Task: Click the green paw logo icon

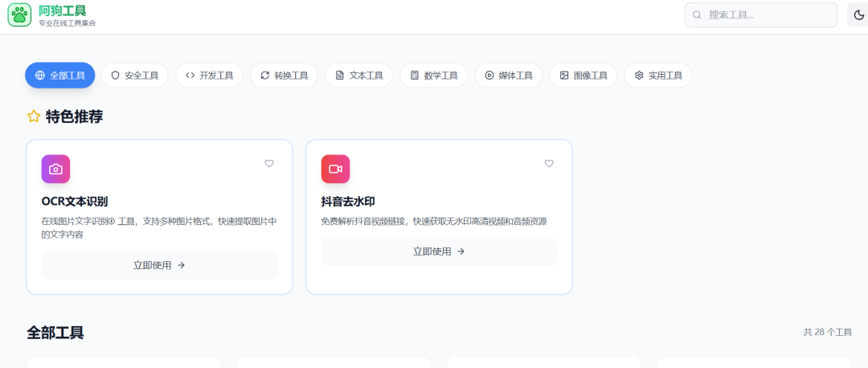Action: pos(19,14)
